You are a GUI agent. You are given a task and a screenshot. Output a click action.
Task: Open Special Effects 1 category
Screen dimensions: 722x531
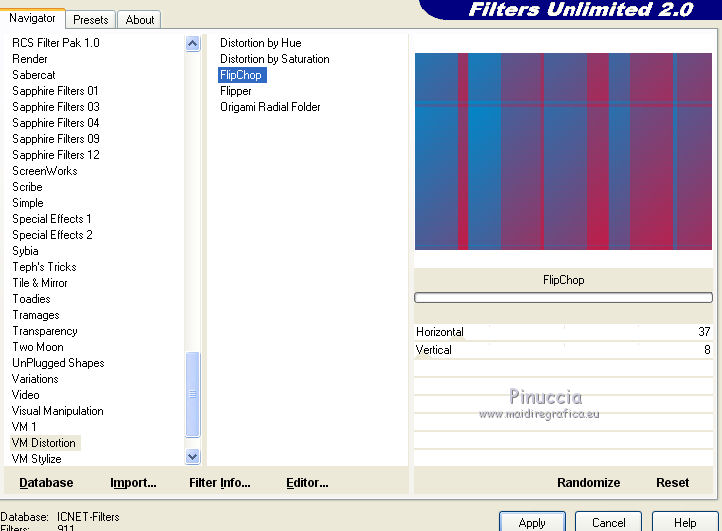pyautogui.click(x=52, y=219)
